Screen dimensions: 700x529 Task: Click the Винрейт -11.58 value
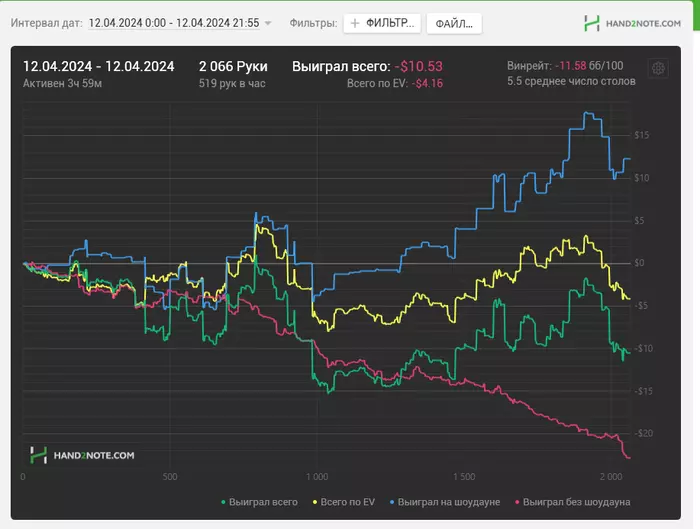(x=571, y=66)
